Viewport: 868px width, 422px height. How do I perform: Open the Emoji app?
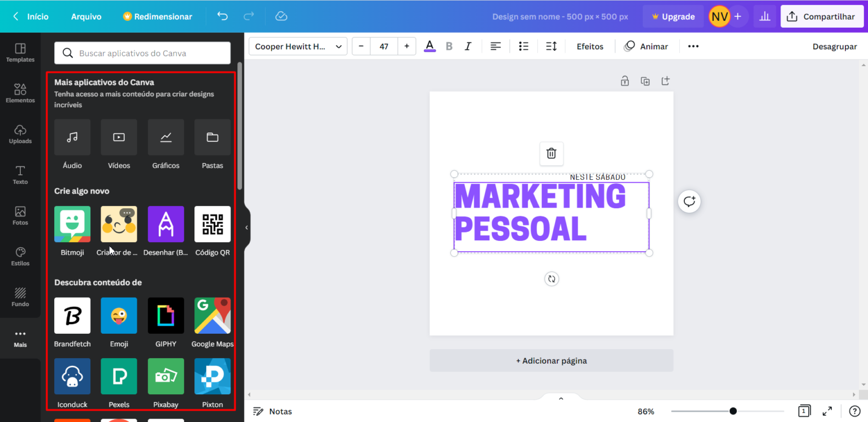click(119, 316)
